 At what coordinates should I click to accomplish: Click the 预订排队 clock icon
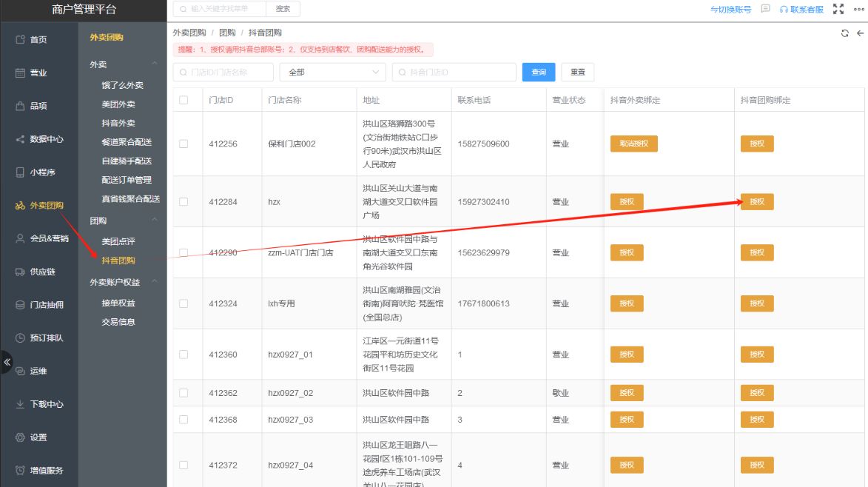(x=21, y=338)
